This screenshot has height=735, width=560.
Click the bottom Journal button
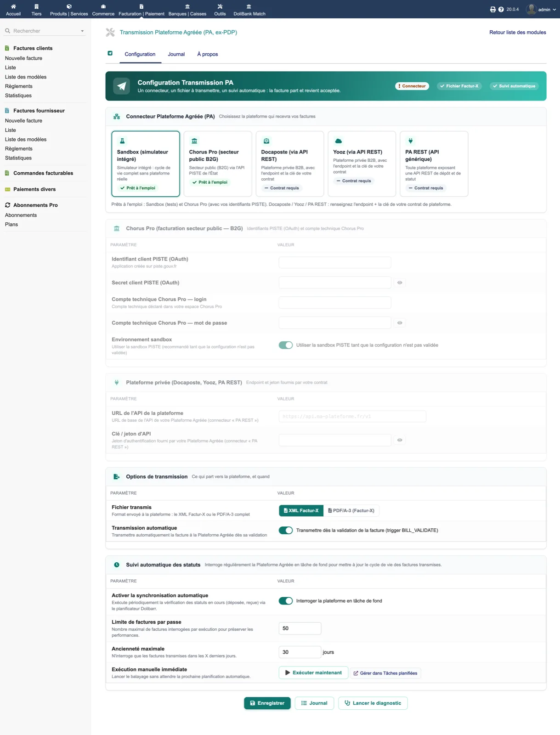[314, 703]
